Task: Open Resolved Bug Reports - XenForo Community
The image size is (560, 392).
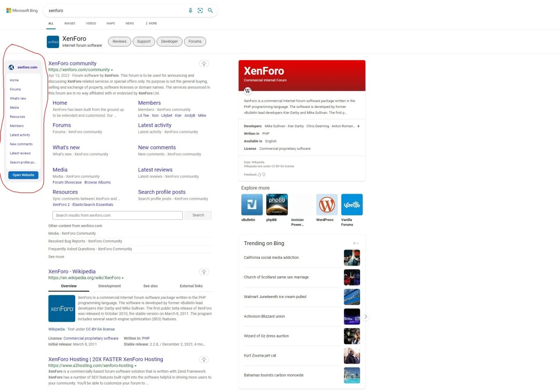Action: [x=85, y=241]
